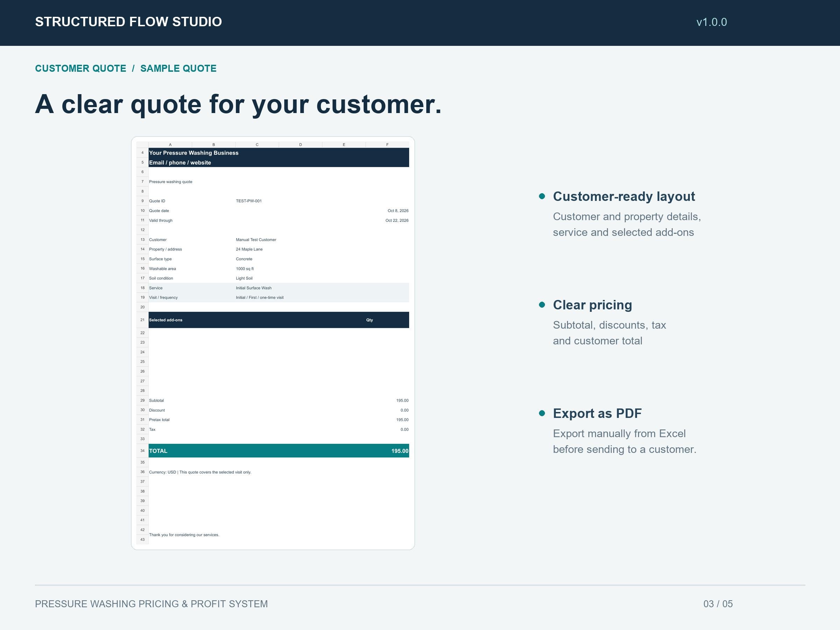Click the STRUCTURED FLOW STUDIO title
840x630 pixels.
tap(128, 22)
